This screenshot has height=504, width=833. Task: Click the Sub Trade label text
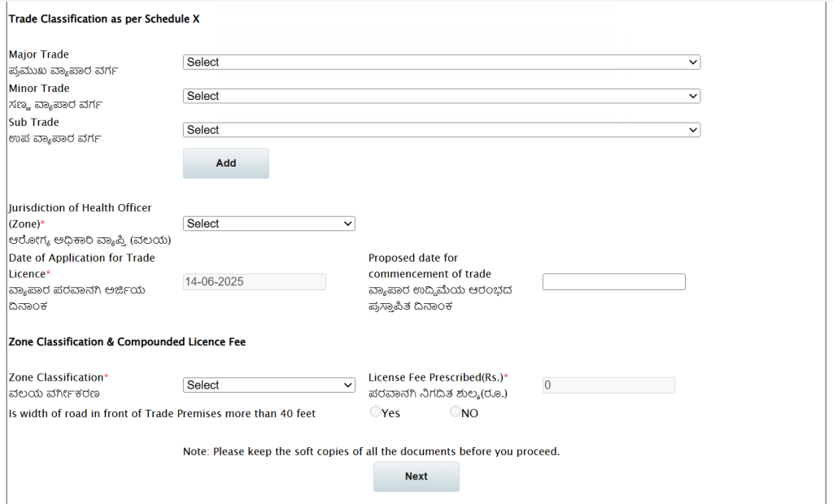pyautogui.click(x=33, y=122)
